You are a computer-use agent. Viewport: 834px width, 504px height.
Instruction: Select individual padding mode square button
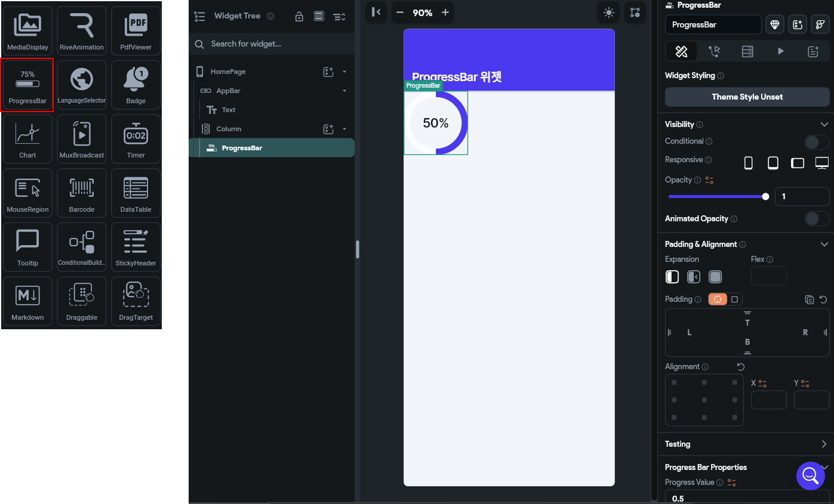735,299
